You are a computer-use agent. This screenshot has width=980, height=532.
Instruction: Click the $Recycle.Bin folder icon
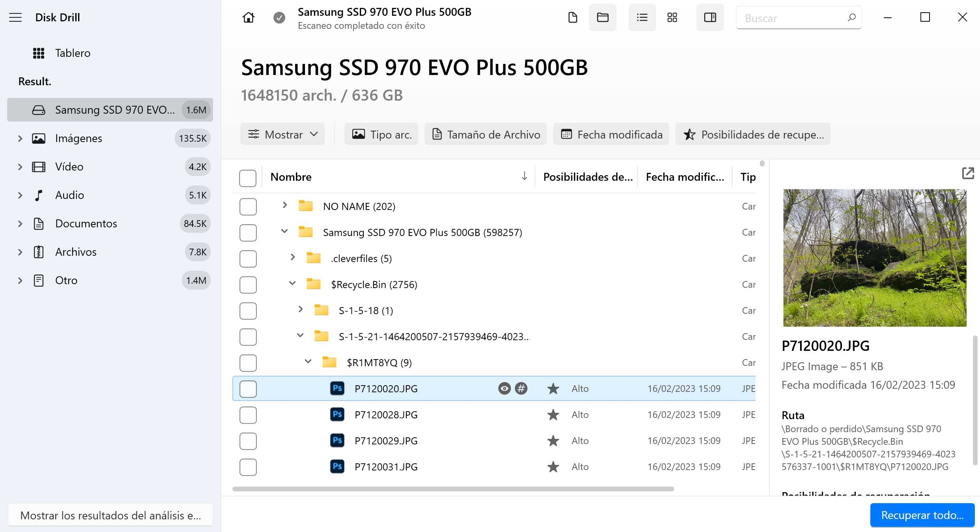tap(314, 284)
